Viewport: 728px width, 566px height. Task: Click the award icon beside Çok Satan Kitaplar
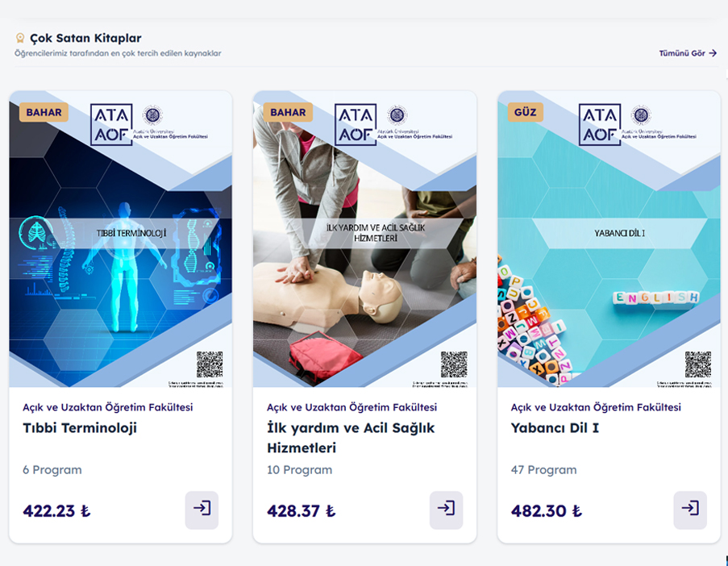20,38
